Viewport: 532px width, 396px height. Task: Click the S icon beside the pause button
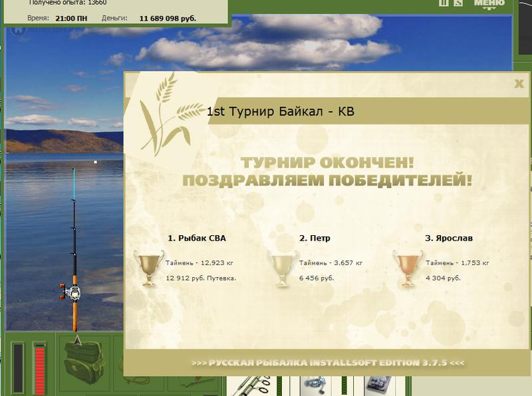point(458,3)
